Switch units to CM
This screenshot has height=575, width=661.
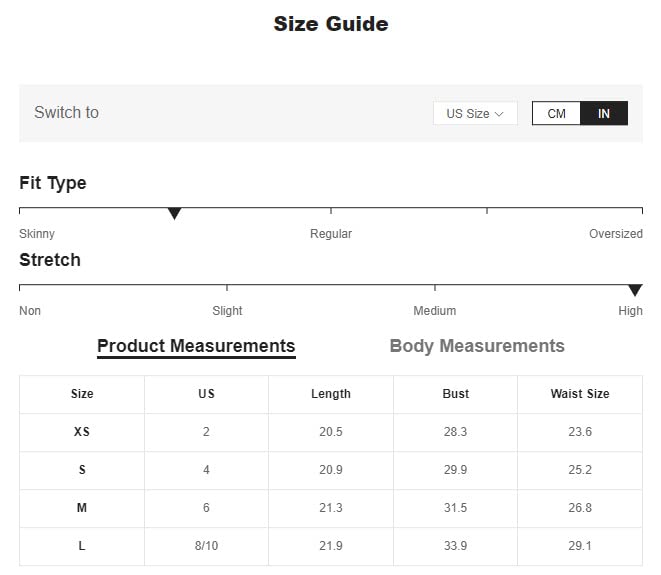click(x=556, y=113)
